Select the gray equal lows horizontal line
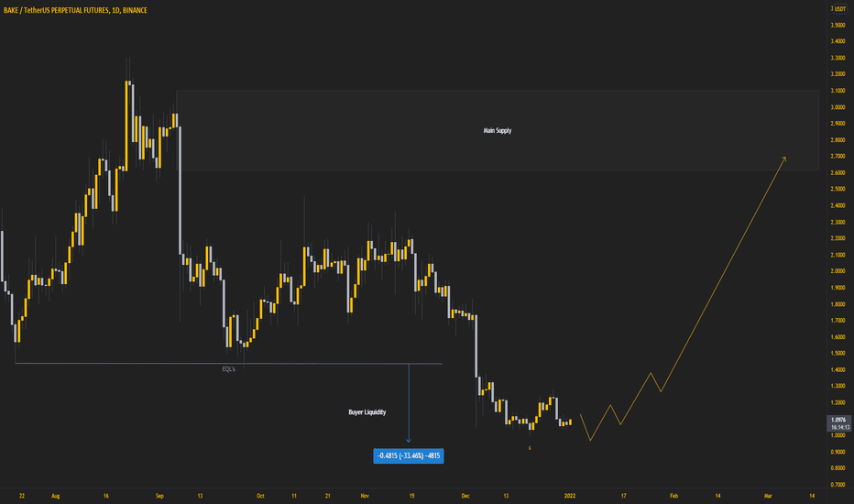This screenshot has width=854, height=504. (x=229, y=364)
